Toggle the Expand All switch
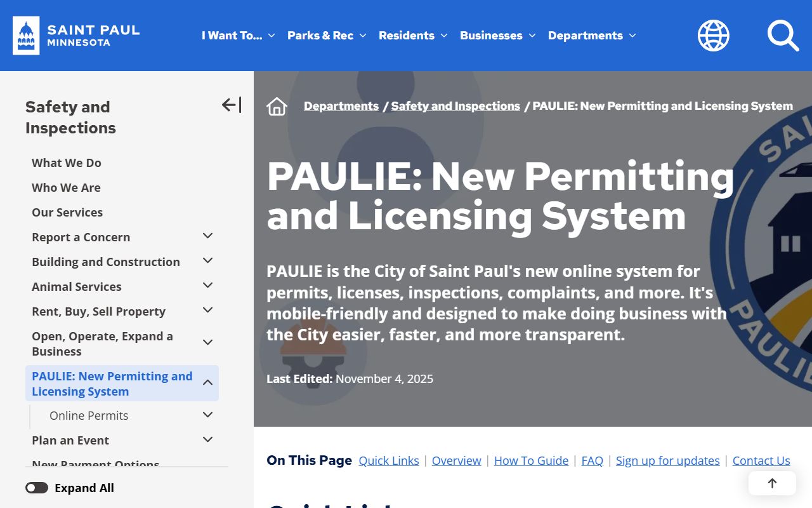This screenshot has height=508, width=812. pyautogui.click(x=37, y=488)
